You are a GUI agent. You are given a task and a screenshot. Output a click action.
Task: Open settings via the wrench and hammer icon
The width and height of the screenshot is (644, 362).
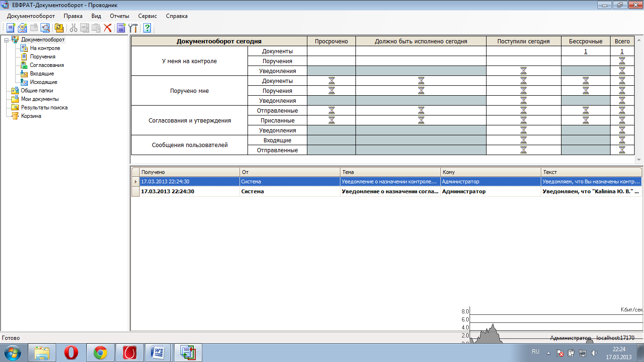click(x=133, y=28)
